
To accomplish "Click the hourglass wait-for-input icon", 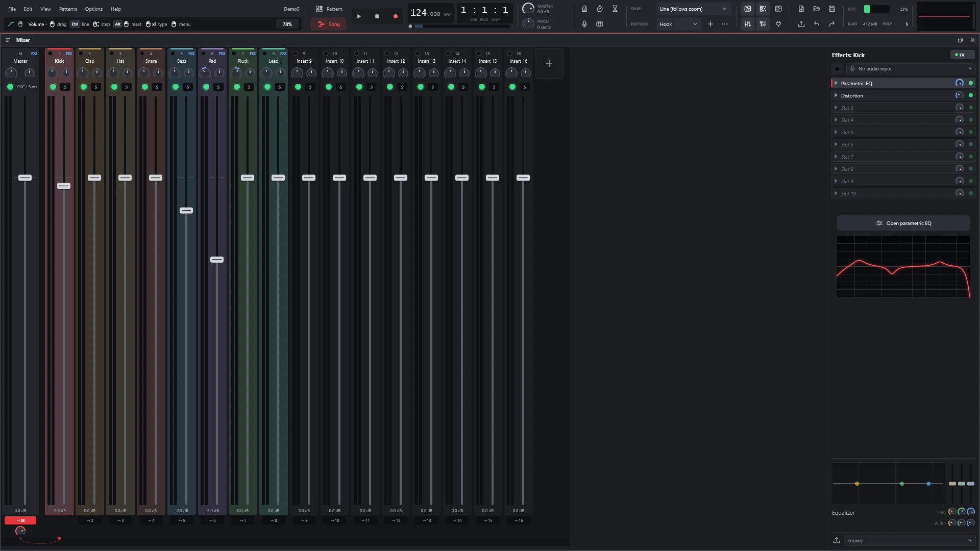I will (x=615, y=9).
